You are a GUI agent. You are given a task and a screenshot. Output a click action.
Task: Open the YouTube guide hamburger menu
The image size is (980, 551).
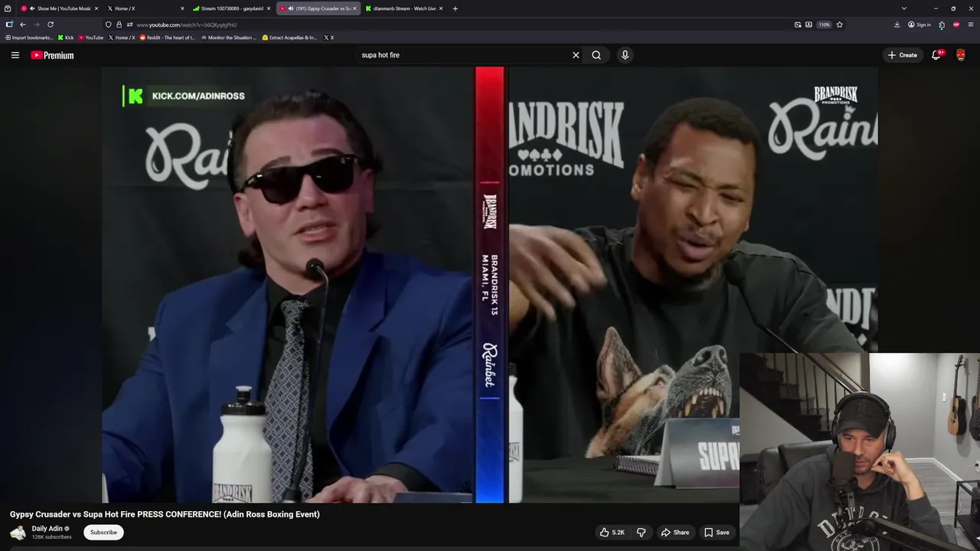15,55
